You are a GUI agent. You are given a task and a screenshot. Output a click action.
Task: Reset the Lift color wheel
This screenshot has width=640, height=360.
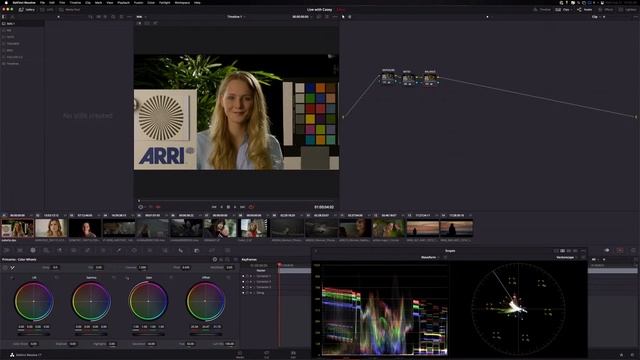57,278
